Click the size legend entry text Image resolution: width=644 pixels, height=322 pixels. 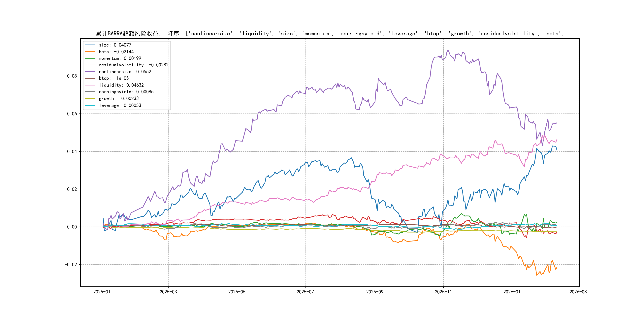pyautogui.click(x=115, y=45)
